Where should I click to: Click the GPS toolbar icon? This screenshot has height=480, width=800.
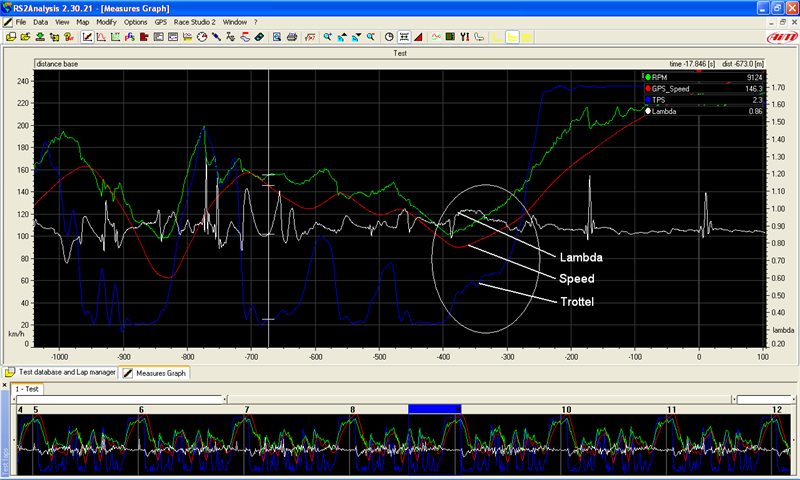[130, 37]
